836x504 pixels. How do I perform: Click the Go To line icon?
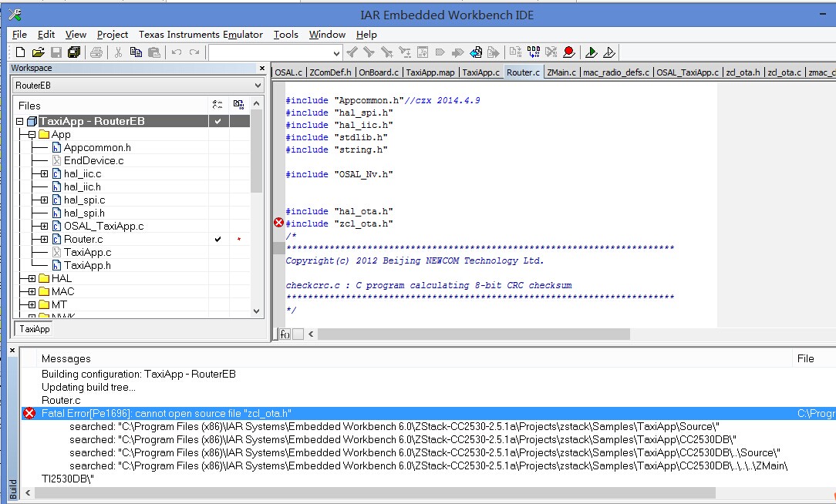tap(423, 52)
